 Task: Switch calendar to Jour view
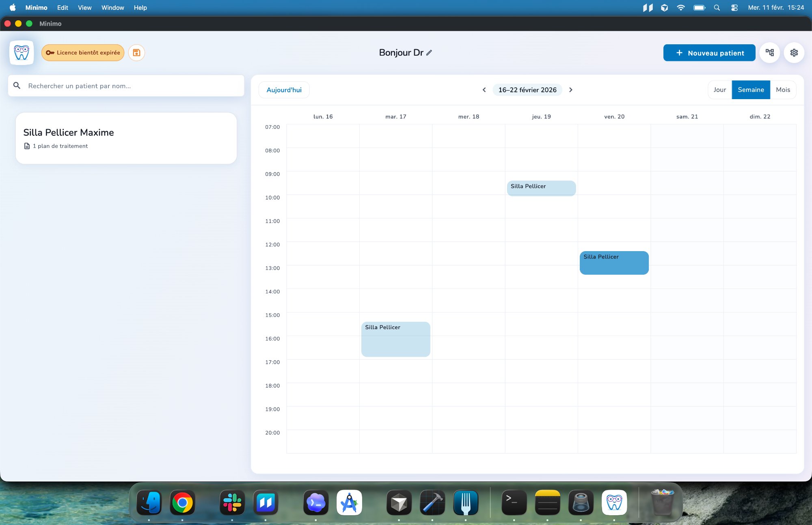719,90
